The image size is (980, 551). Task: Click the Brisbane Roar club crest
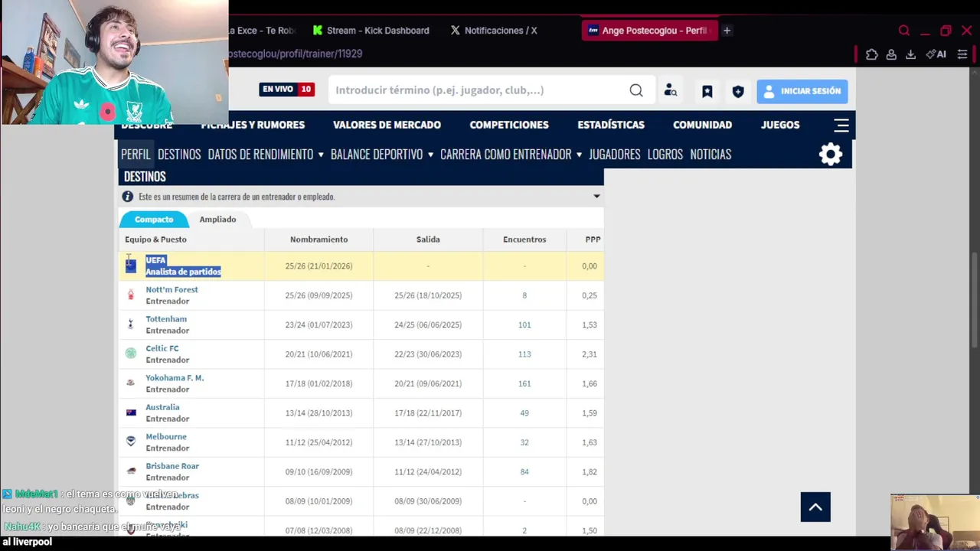[131, 471]
